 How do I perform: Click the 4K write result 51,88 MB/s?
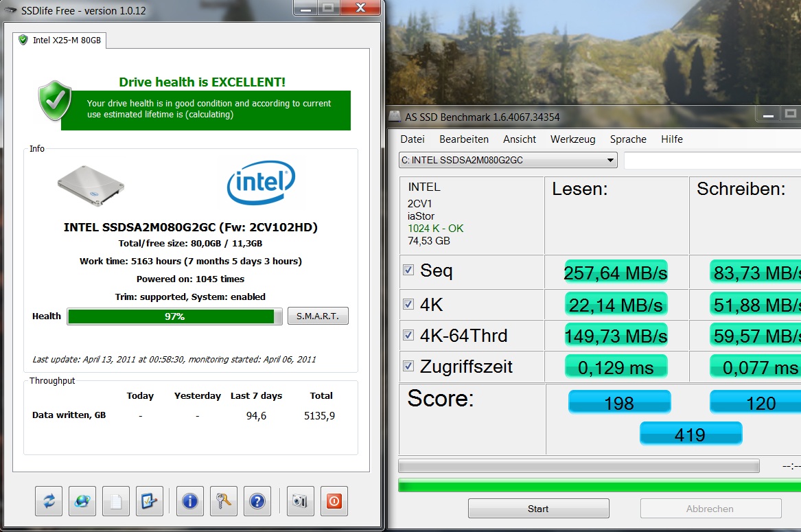(x=756, y=305)
